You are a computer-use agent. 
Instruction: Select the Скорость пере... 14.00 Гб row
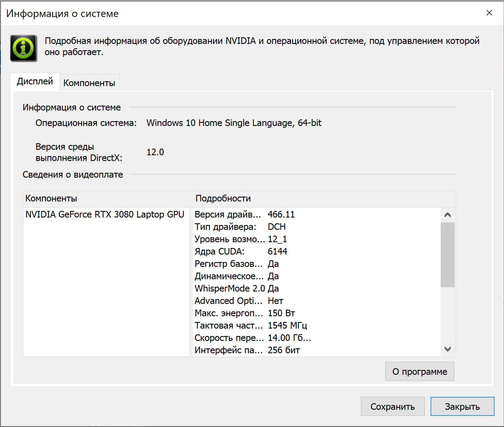317,338
